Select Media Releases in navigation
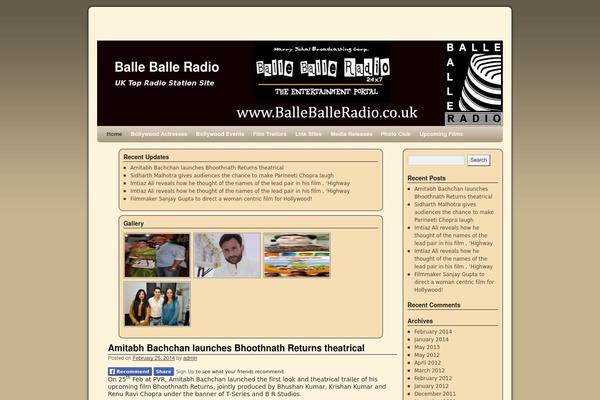Image resolution: width=600 pixels, height=400 pixels. click(x=351, y=134)
